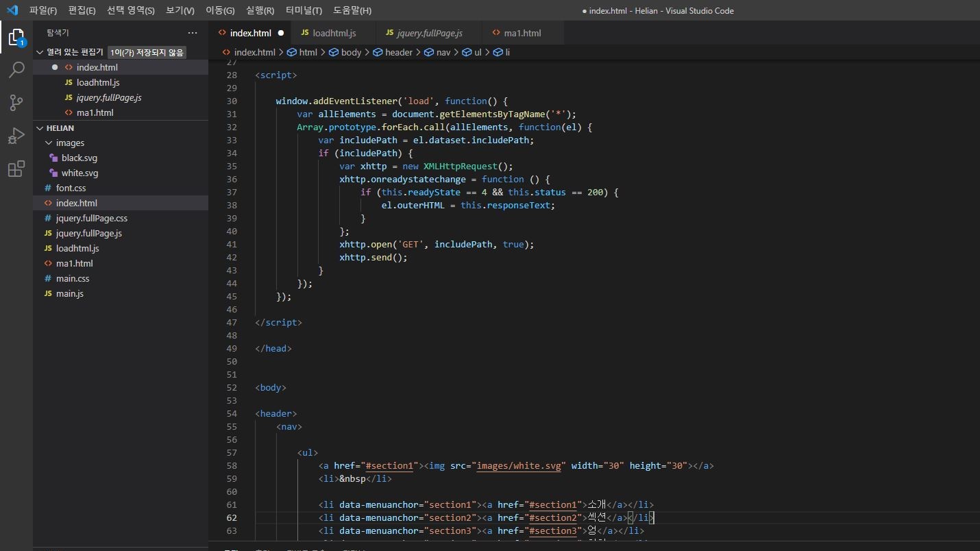Click the header breadcrumb item
Image resolution: width=980 pixels, height=551 pixels.
[398, 52]
